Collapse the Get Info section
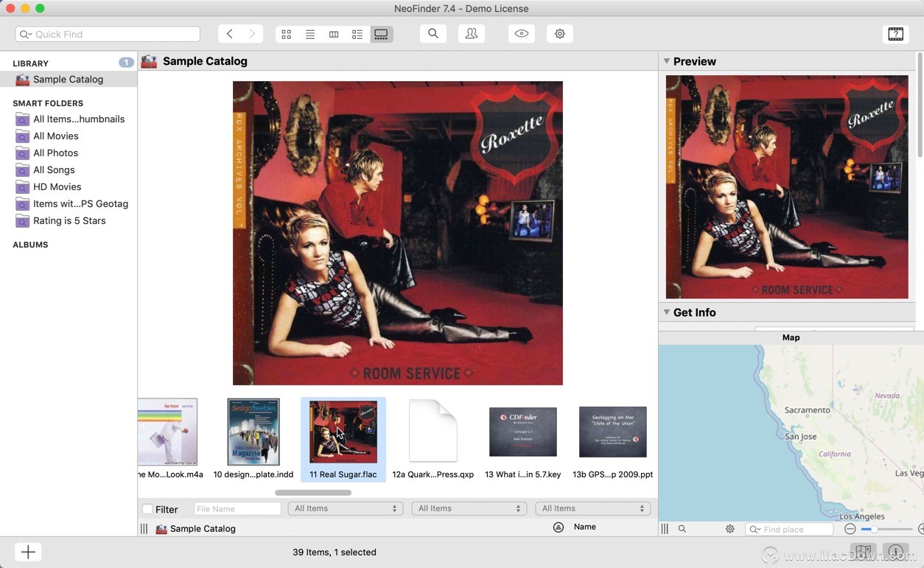This screenshot has width=924, height=568. (667, 312)
